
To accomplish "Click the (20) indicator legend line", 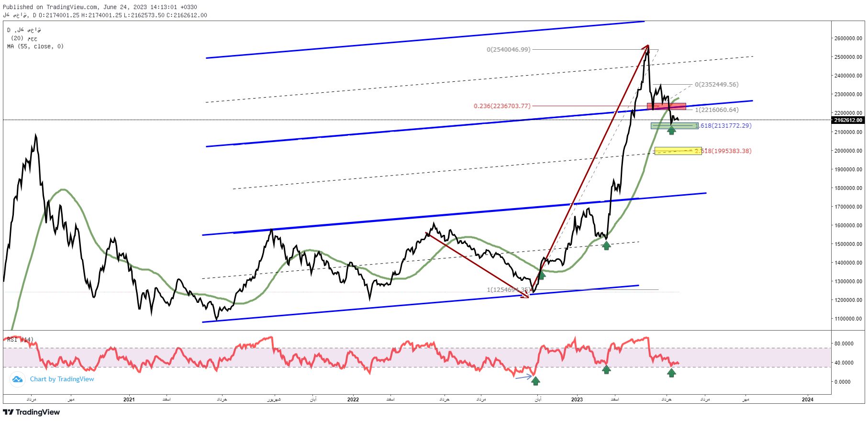I will [24, 38].
